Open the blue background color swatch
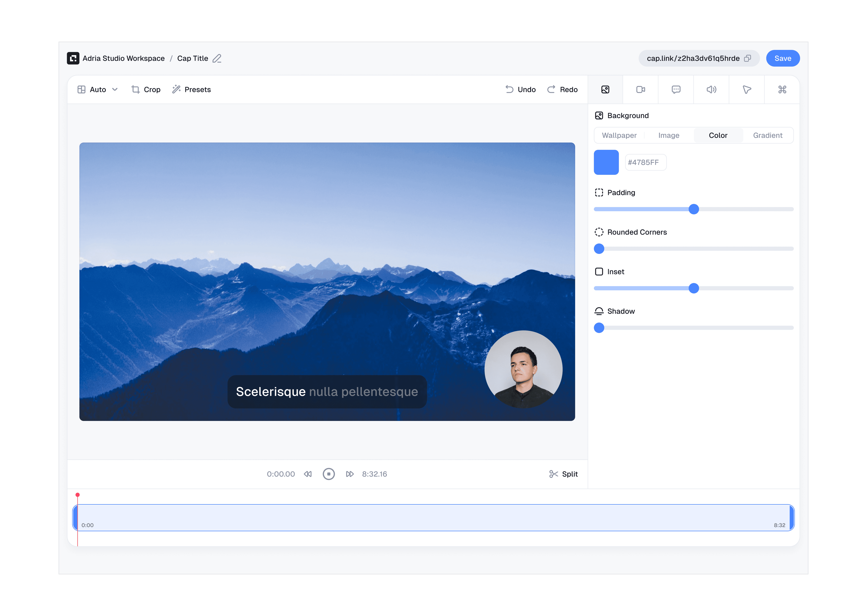The height and width of the screenshot is (616, 867). [x=606, y=162]
